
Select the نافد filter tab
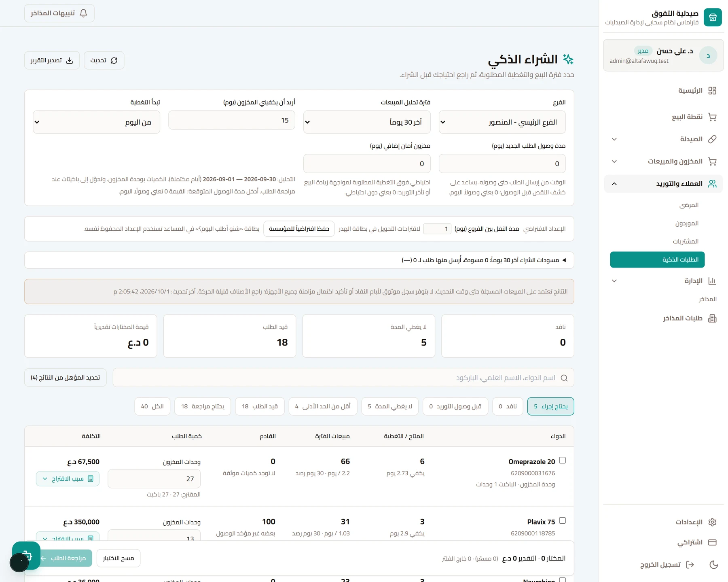point(508,406)
